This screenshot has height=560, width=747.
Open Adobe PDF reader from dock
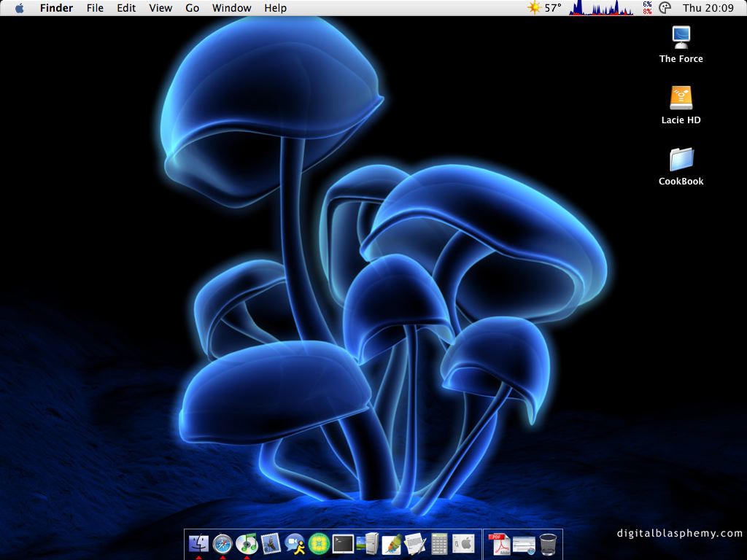tap(500, 544)
